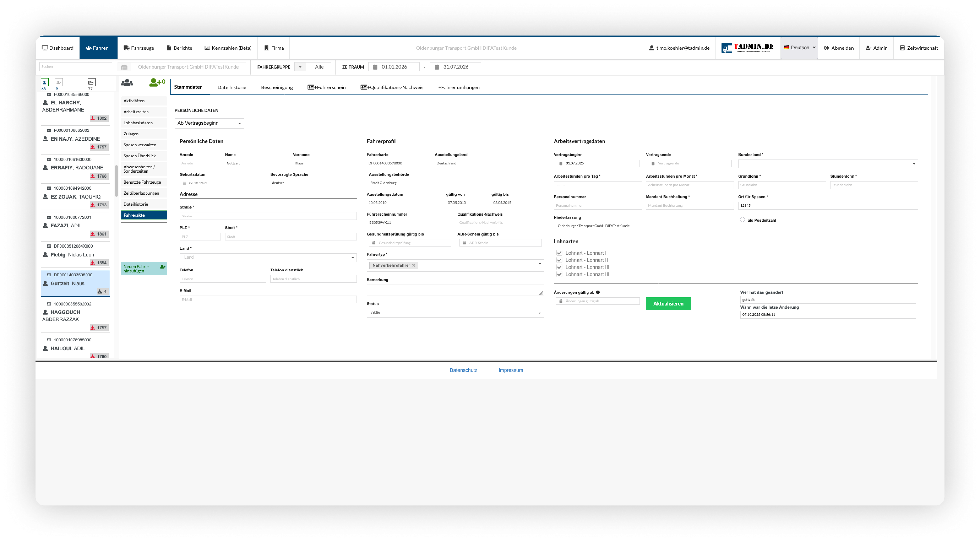Open the Datenschutz link
Screen dimensions: 980x541
click(x=463, y=370)
